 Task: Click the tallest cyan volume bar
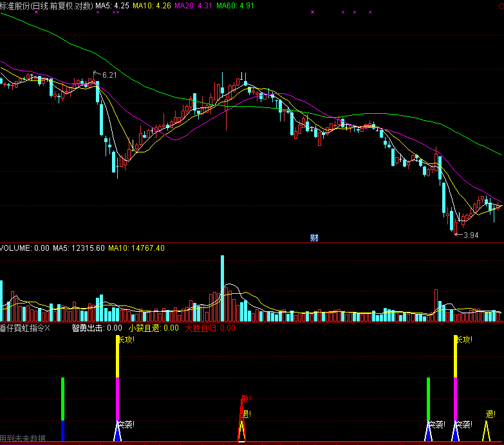click(x=223, y=287)
